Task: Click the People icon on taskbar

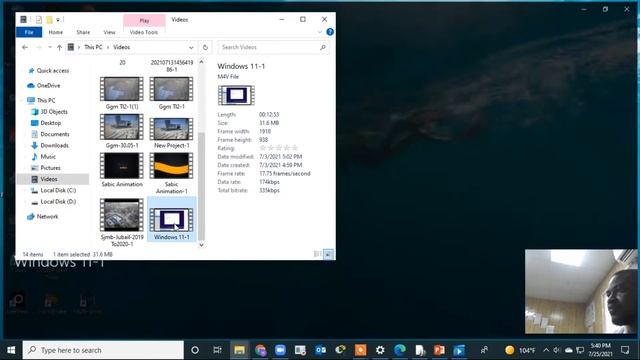Action: (484, 350)
